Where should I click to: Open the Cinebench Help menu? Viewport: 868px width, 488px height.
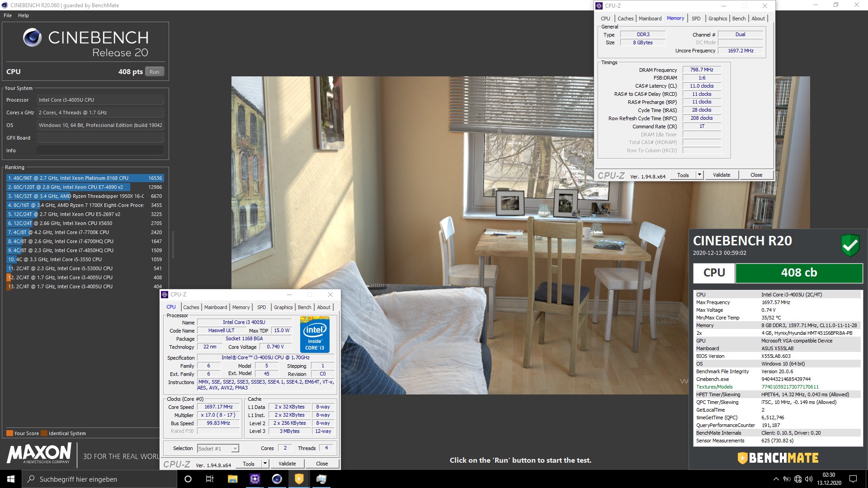pyautogui.click(x=24, y=15)
